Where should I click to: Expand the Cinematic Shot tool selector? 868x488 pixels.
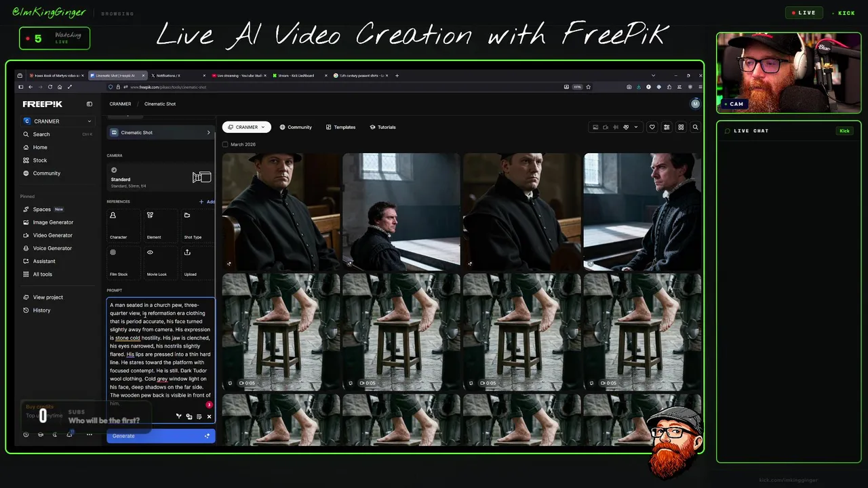pos(161,133)
